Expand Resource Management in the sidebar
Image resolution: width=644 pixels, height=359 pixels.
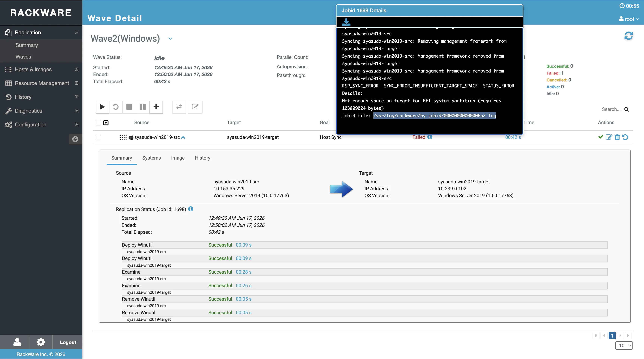77,83
